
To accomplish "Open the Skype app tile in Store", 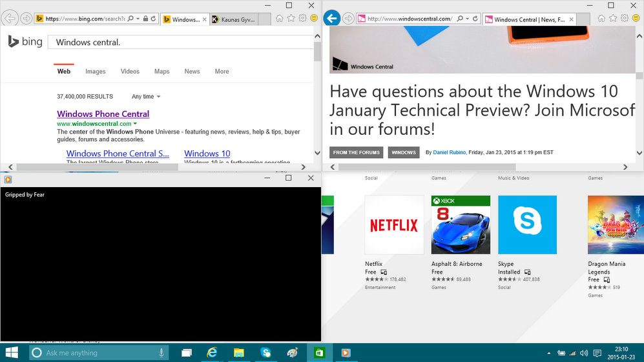I will pos(527,225).
